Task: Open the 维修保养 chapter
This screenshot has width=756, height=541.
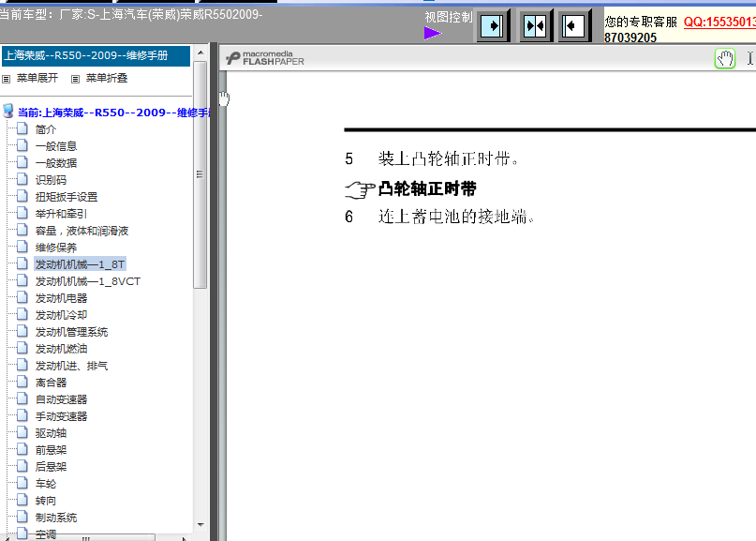Action: point(56,248)
